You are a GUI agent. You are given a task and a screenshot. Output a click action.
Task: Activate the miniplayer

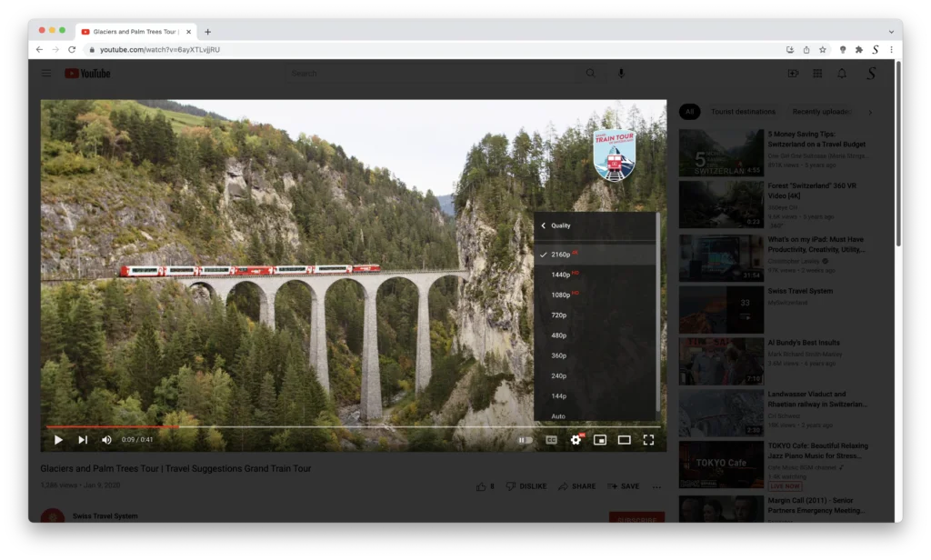[600, 440]
